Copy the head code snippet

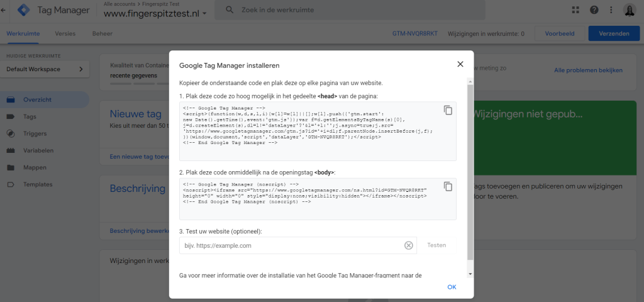448,110
